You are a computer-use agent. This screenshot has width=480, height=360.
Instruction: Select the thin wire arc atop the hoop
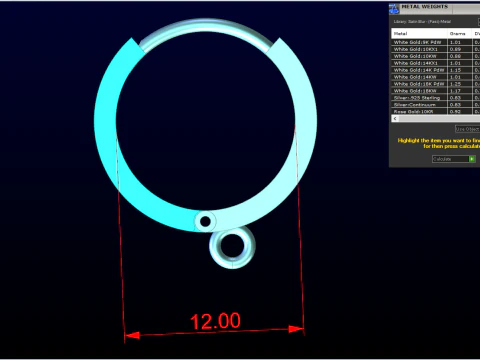[x=206, y=26]
